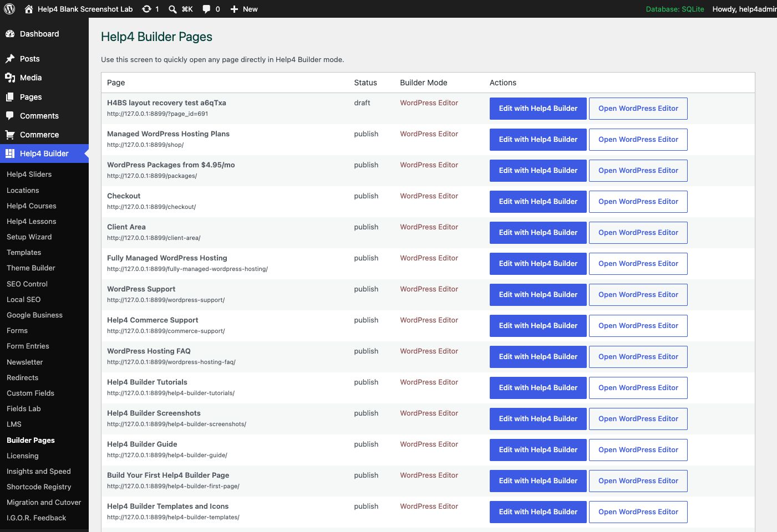Click the Comments icon in the sidebar
777x532 pixels.
tap(10, 116)
